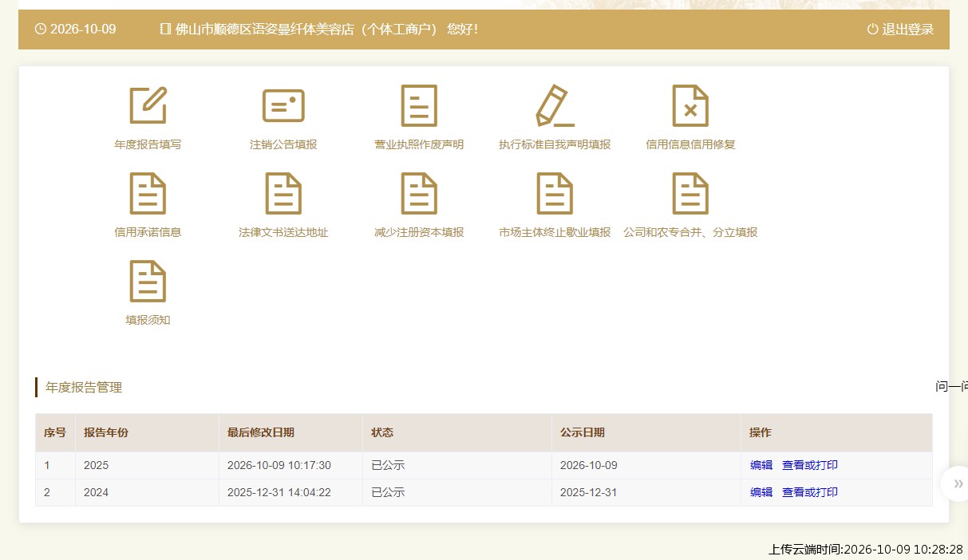Select the 2025 report year cell
The image size is (968, 560).
pyautogui.click(x=147, y=465)
